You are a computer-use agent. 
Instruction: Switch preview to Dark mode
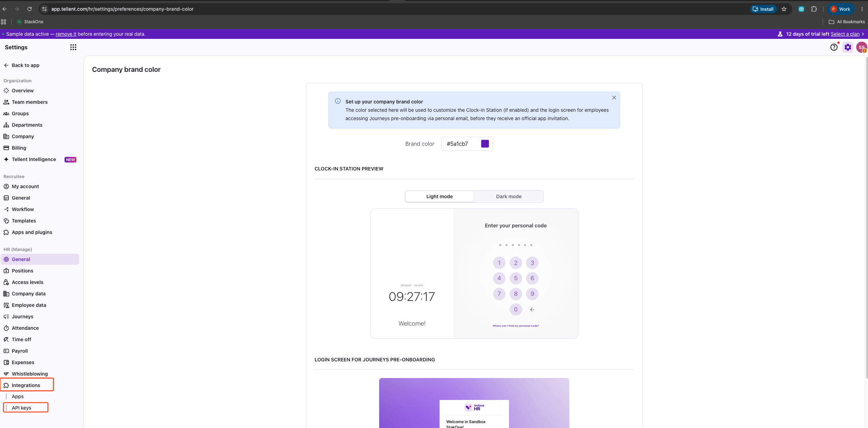[509, 196]
